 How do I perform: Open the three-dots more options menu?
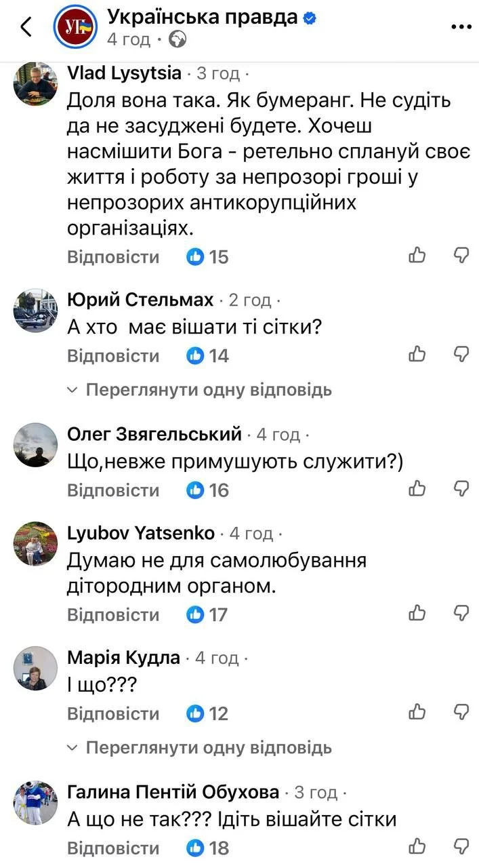[x=461, y=26]
